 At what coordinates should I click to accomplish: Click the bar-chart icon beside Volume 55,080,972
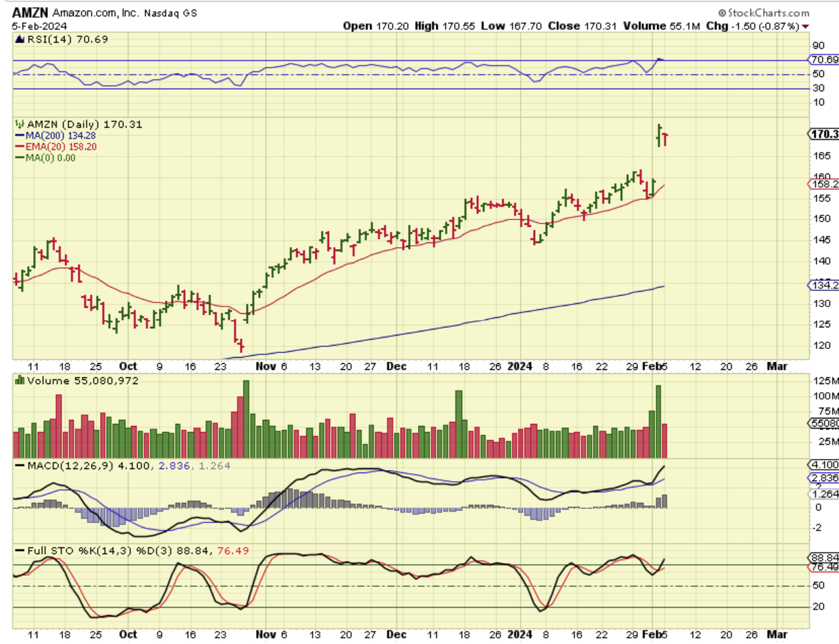coord(20,381)
